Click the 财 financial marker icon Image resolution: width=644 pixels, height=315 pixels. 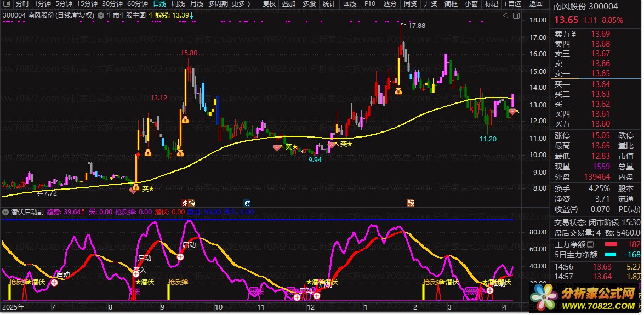(x=247, y=202)
